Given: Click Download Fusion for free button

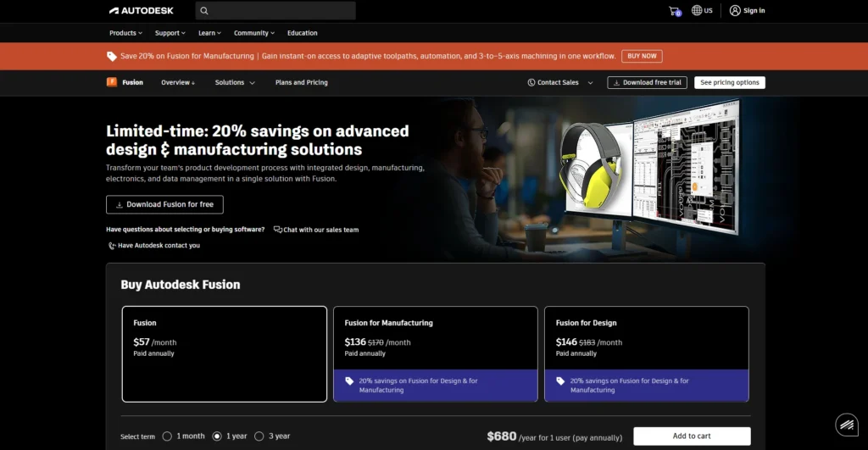Looking at the screenshot, I should pyautogui.click(x=164, y=204).
